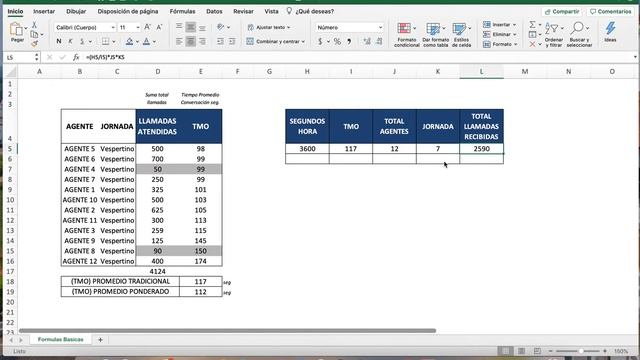
Task: Open the Disposición de página tab
Action: pos(128,11)
